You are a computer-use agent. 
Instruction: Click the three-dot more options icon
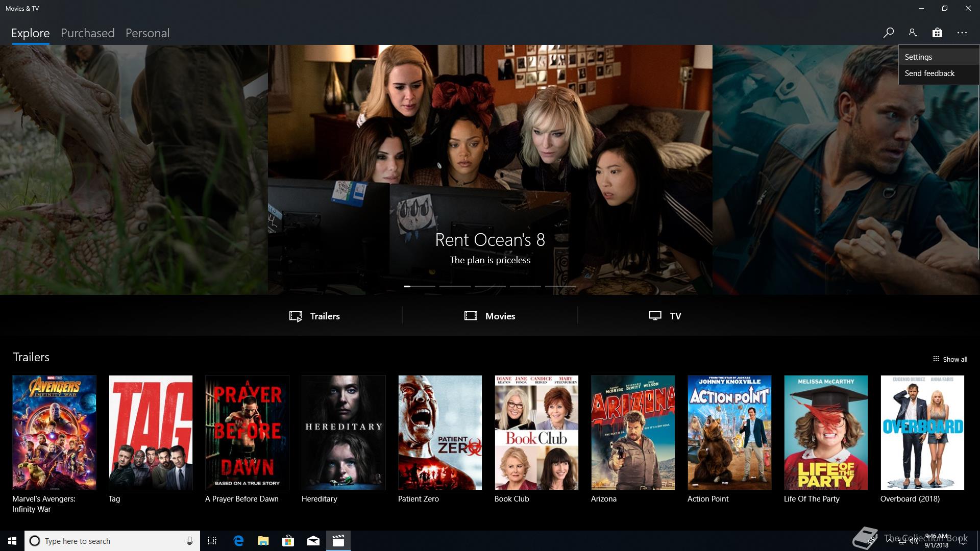[x=962, y=33]
